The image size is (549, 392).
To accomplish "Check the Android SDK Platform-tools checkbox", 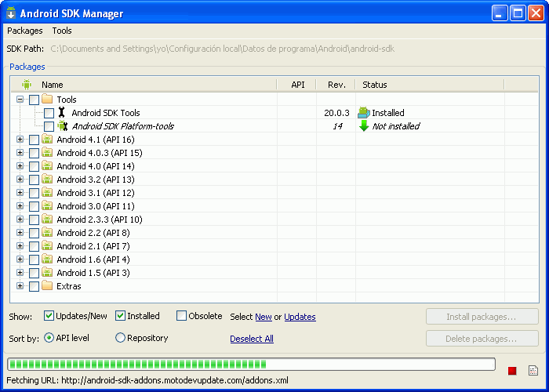I will coord(49,126).
